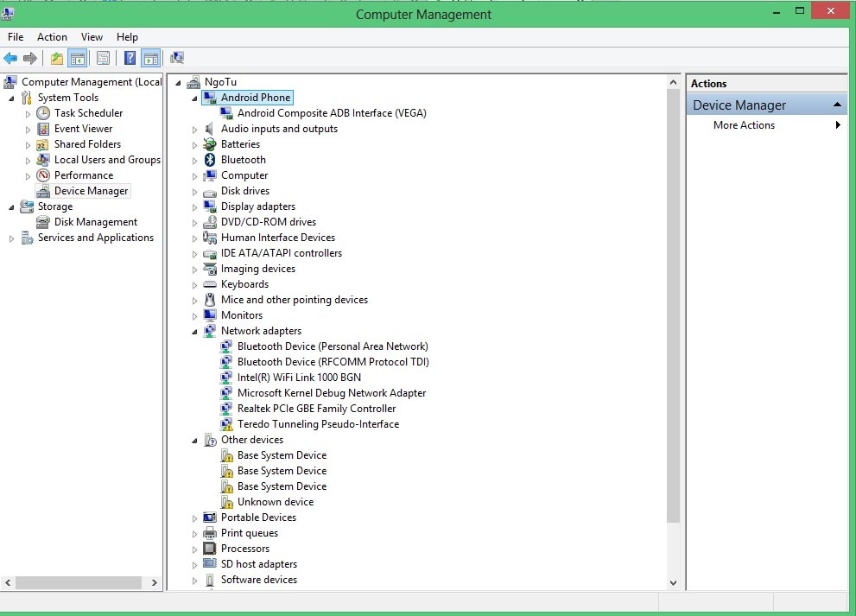
Task: Click the DVD/CD-ROM drives disc icon
Action: [210, 222]
